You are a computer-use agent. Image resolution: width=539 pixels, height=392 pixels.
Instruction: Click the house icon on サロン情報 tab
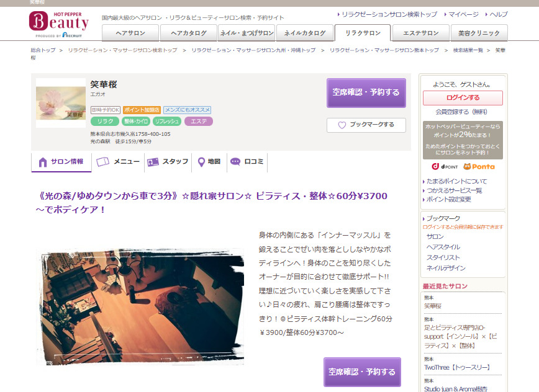(43, 162)
